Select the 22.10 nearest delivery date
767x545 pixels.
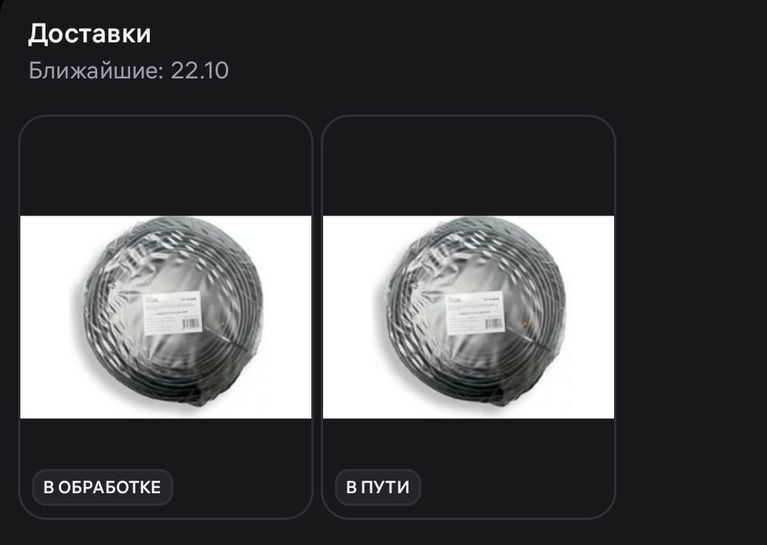pos(199,71)
